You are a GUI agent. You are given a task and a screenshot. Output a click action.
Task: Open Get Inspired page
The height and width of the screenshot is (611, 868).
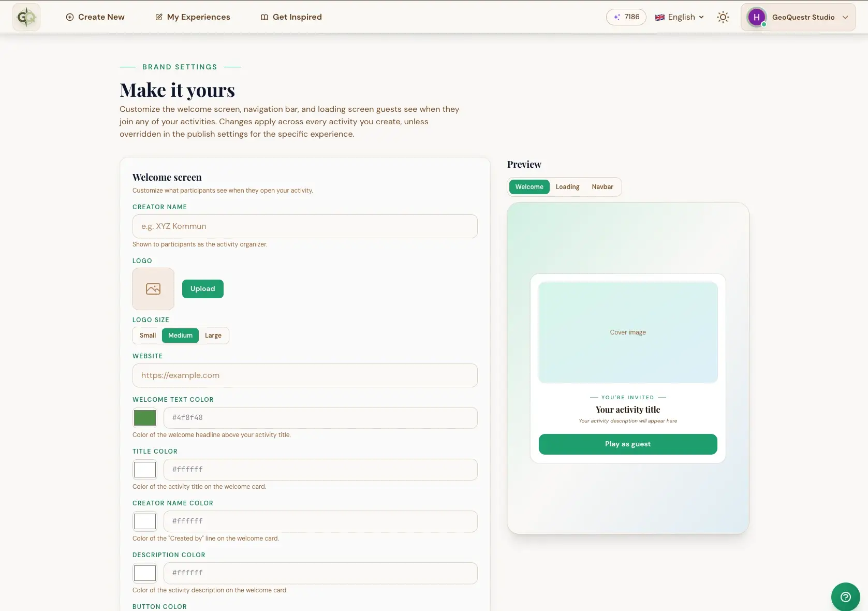[291, 17]
